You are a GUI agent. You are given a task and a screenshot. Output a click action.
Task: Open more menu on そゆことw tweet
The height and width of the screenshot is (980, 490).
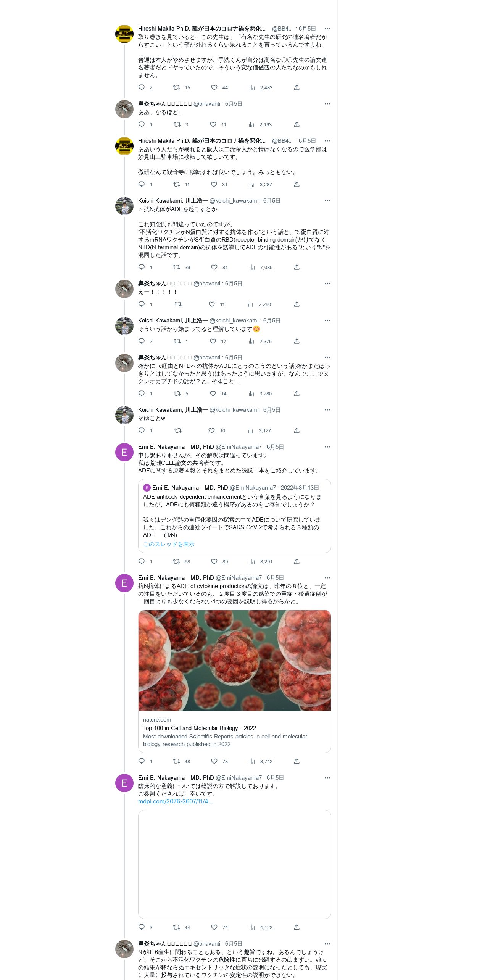[x=327, y=410]
